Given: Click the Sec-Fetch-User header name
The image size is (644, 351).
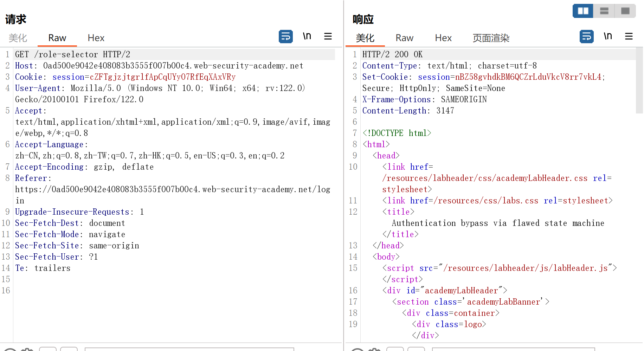Looking at the screenshot, I should (x=47, y=257).
